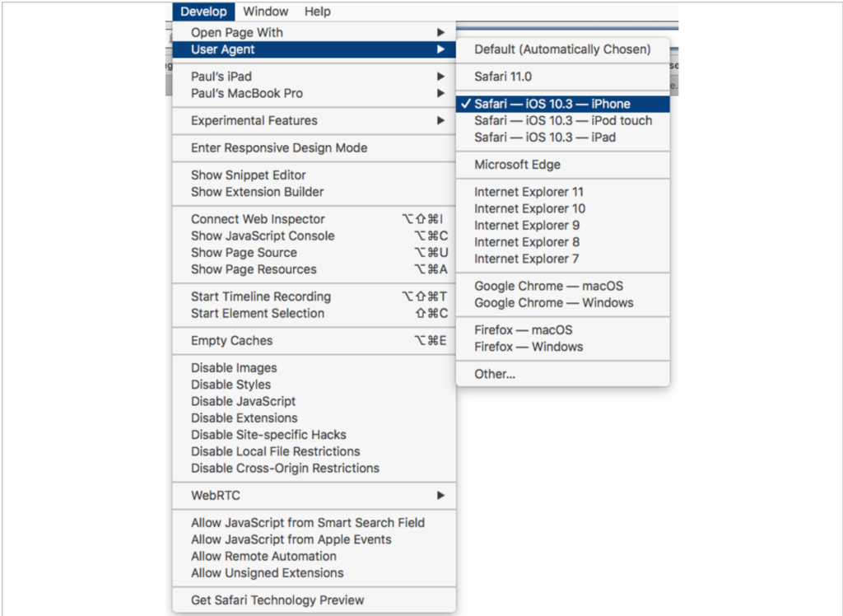The image size is (843, 616).
Task: Toggle Disable Extensions option
Action: tap(314, 418)
